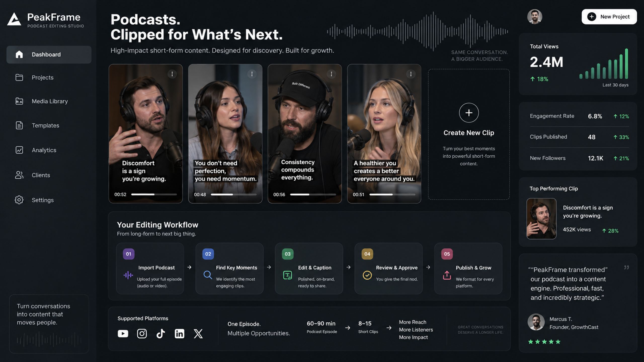Open options menu on 'Discomfort is a sign' clip

coord(172,74)
